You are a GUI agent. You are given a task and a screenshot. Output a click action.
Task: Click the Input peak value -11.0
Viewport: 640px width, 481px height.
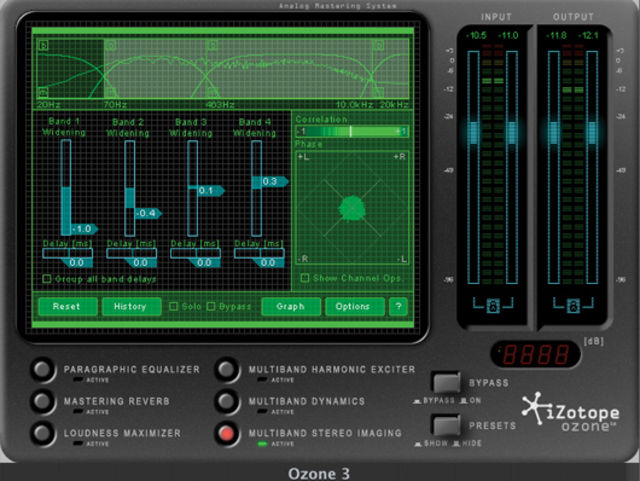(508, 36)
